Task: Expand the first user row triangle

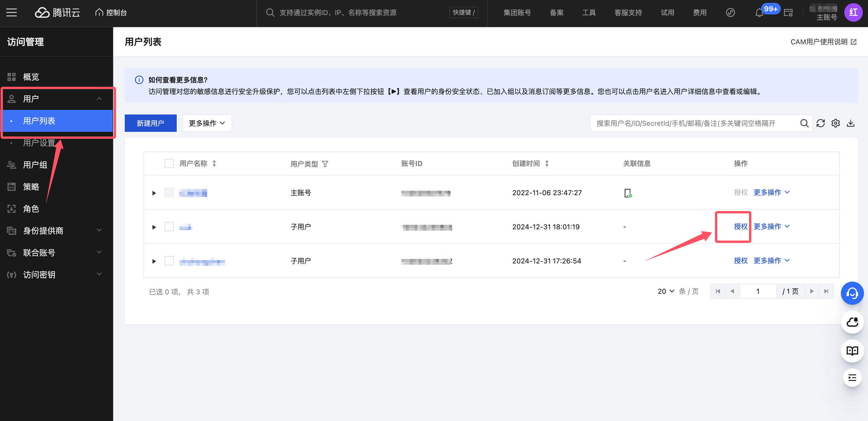Action: pos(154,193)
